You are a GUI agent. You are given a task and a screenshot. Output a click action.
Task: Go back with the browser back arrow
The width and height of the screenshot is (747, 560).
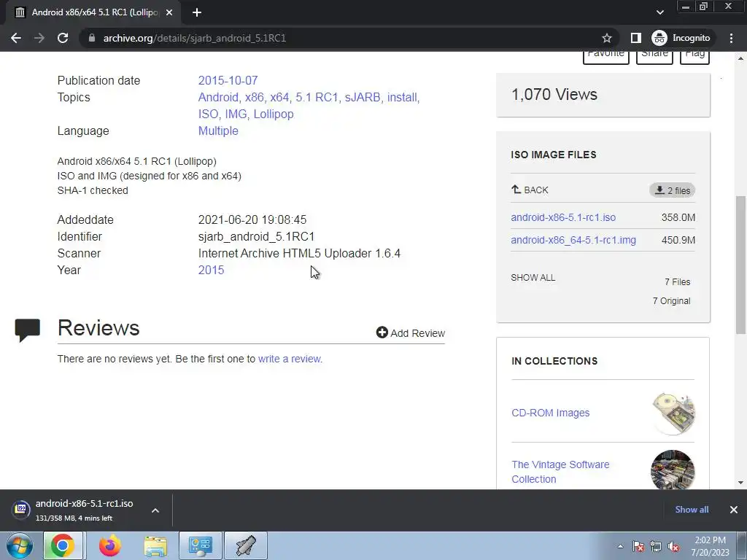(16, 38)
